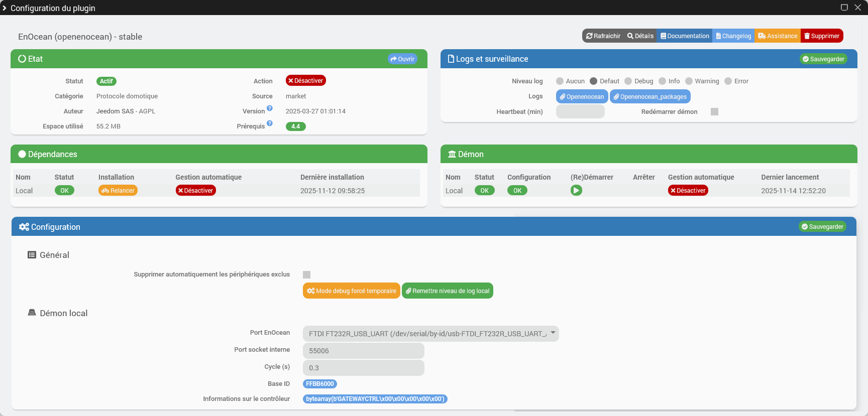Image resolution: width=868 pixels, height=416 pixels.
Task: Open plugin Détails
Action: [x=640, y=36]
